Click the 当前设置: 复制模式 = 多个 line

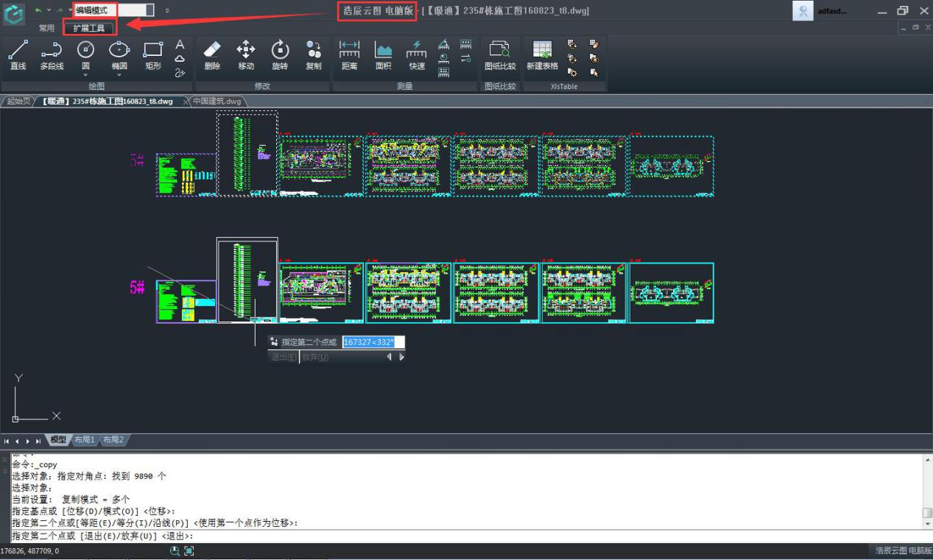tap(71, 499)
